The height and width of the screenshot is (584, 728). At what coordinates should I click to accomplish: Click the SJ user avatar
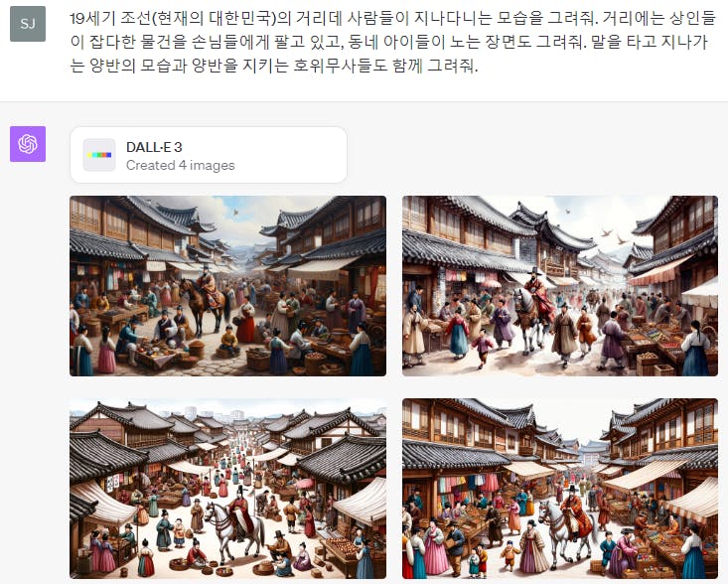[x=28, y=24]
